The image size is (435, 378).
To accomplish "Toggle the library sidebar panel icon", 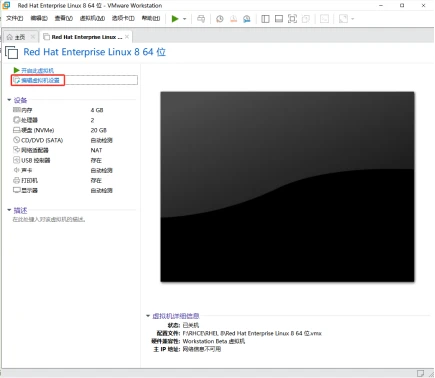I will 265,19.
